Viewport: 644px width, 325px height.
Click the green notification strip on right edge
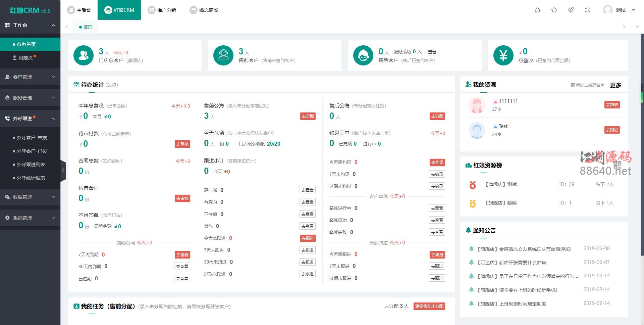coord(642,97)
